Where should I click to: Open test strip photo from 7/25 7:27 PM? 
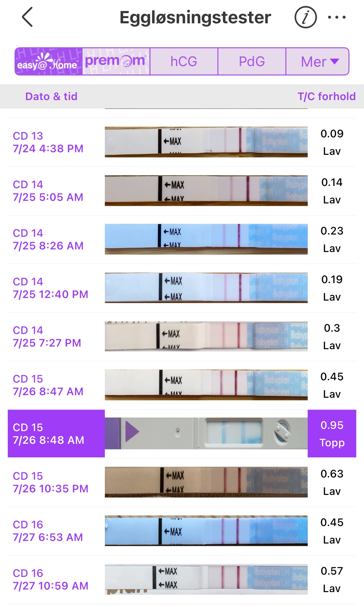pyautogui.click(x=206, y=337)
